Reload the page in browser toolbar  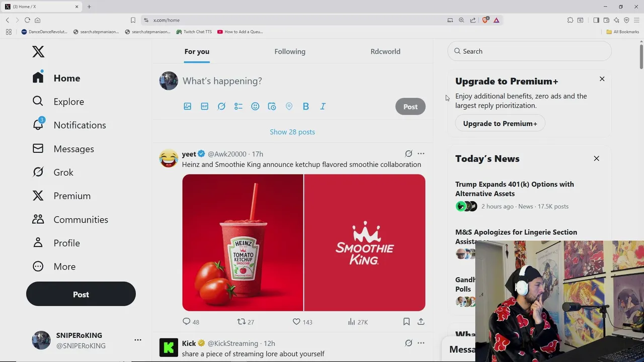click(27, 20)
